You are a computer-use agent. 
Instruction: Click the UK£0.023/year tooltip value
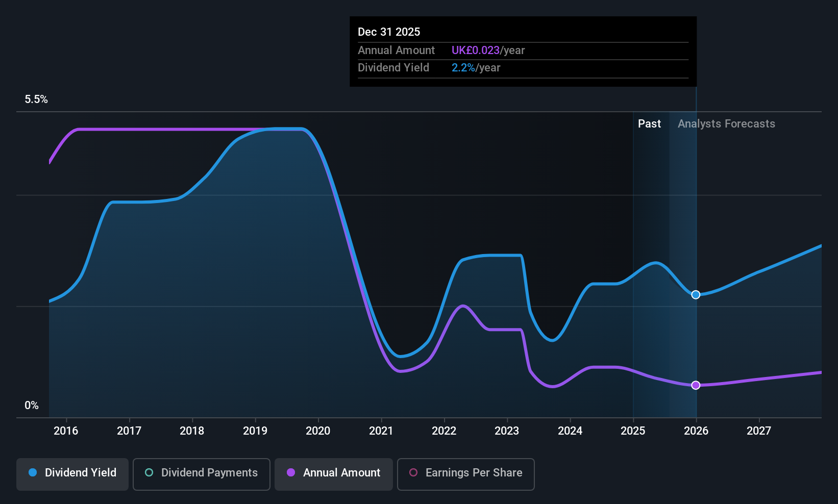coord(488,51)
